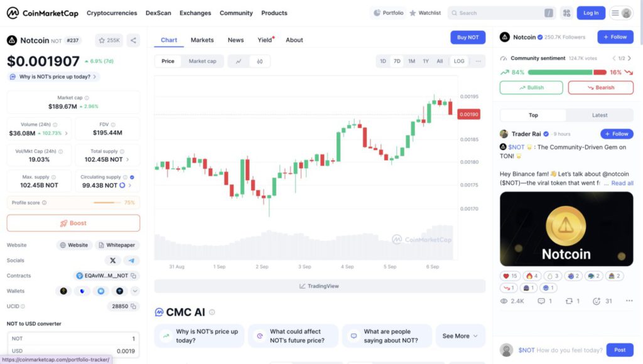Toggle the LOG scale on chart
Viewport: 643px width, 364px height.
tap(459, 62)
